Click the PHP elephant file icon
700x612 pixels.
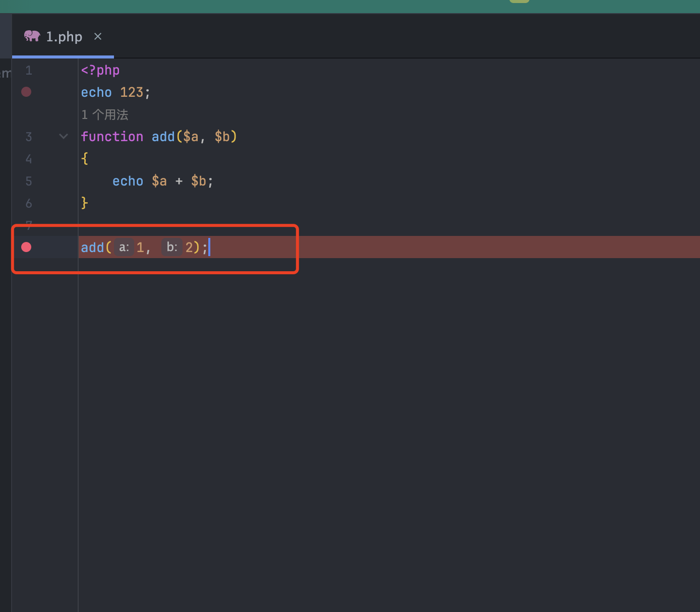click(x=32, y=36)
